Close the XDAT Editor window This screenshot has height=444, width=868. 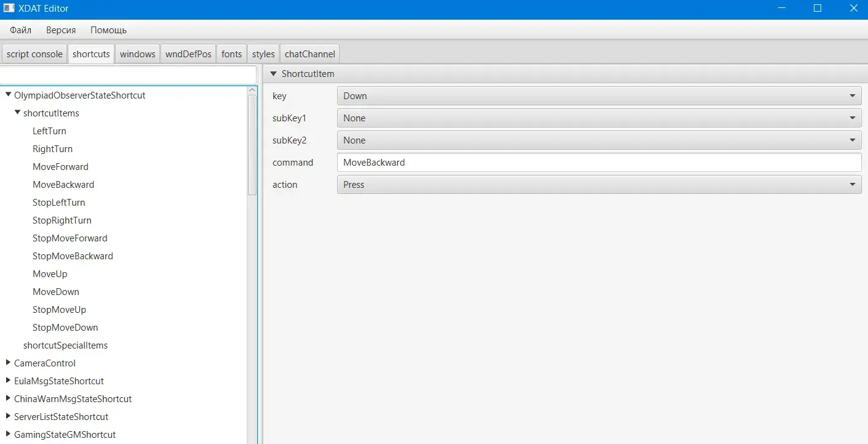(854, 9)
